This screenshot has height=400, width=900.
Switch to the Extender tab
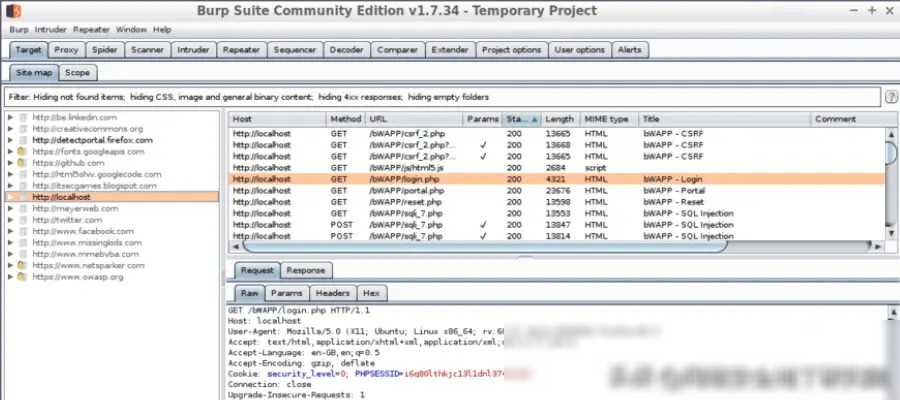(x=450, y=50)
